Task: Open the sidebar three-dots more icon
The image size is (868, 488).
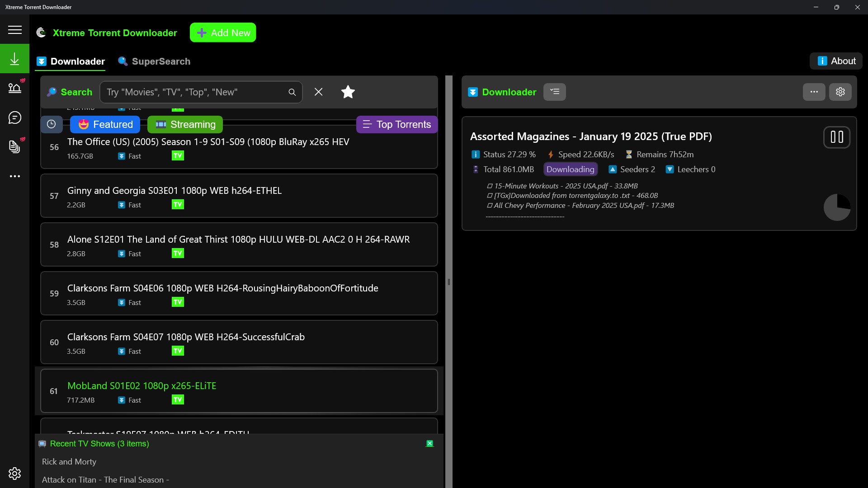Action: coord(15,176)
